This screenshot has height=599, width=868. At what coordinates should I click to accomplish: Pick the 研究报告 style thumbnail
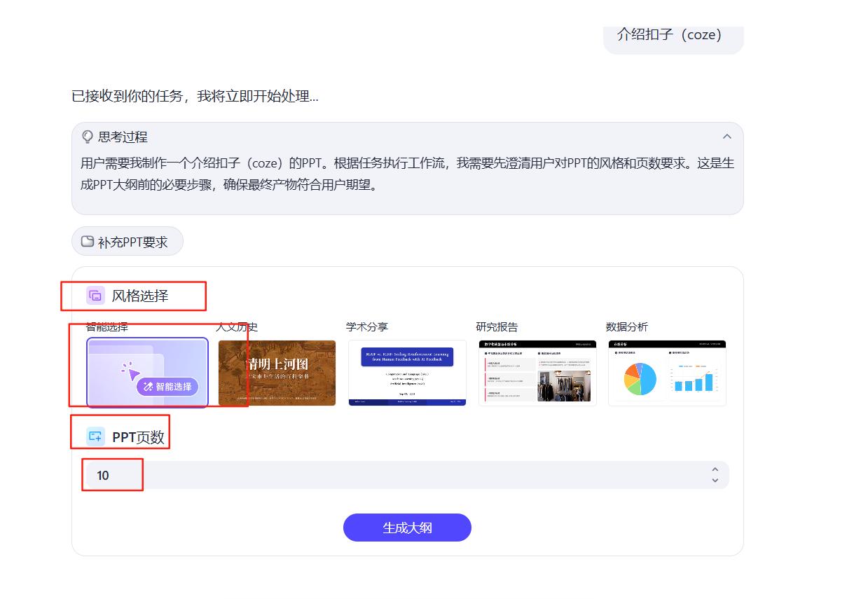[537, 373]
